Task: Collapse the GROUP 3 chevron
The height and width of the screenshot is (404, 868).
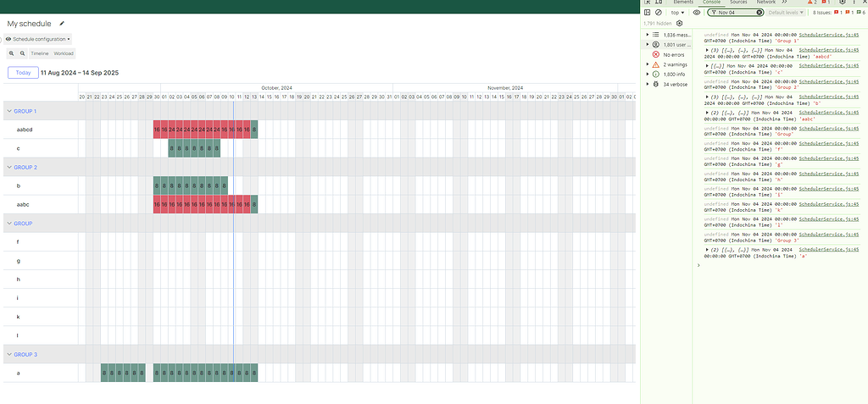Action: (x=8, y=354)
